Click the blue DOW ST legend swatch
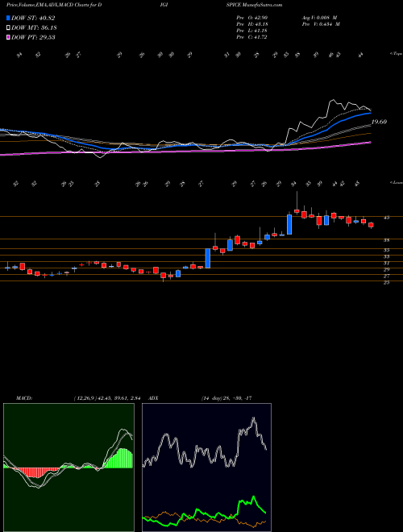This screenshot has width=403, height=532. 9,19
